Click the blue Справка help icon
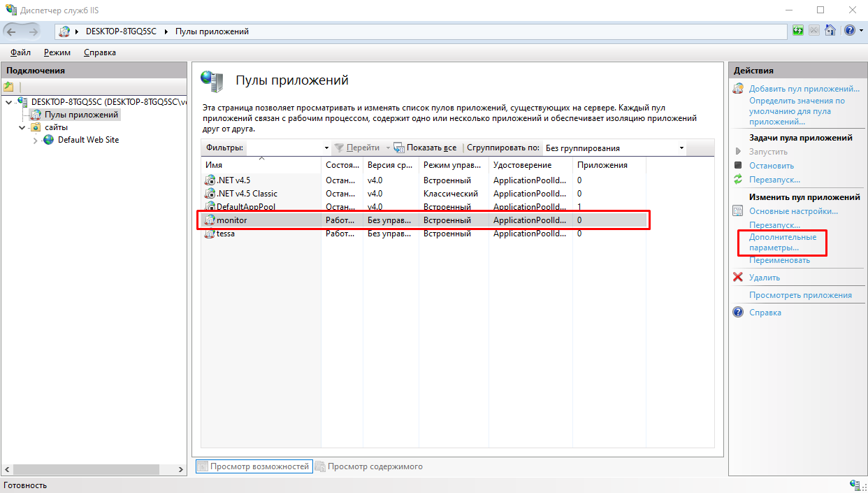This screenshot has width=868, height=493. 737,313
